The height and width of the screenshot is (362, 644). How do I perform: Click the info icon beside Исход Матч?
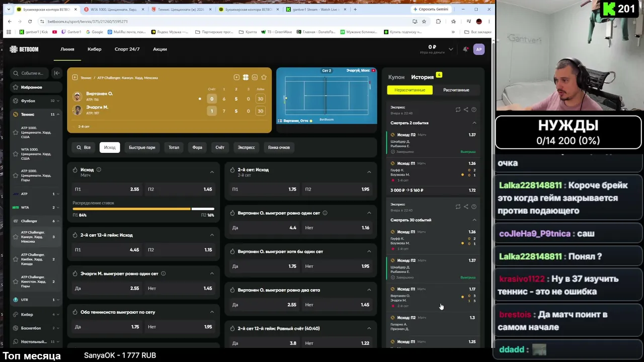tap(99, 170)
